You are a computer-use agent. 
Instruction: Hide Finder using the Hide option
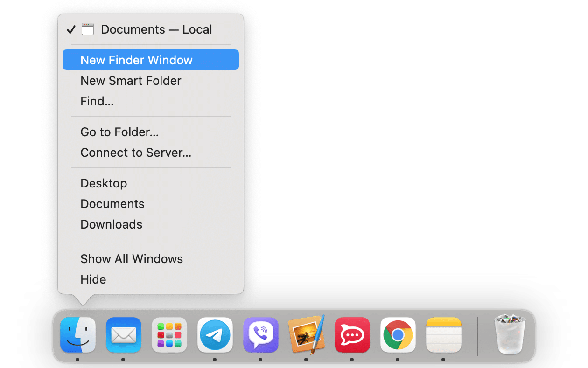click(x=93, y=279)
